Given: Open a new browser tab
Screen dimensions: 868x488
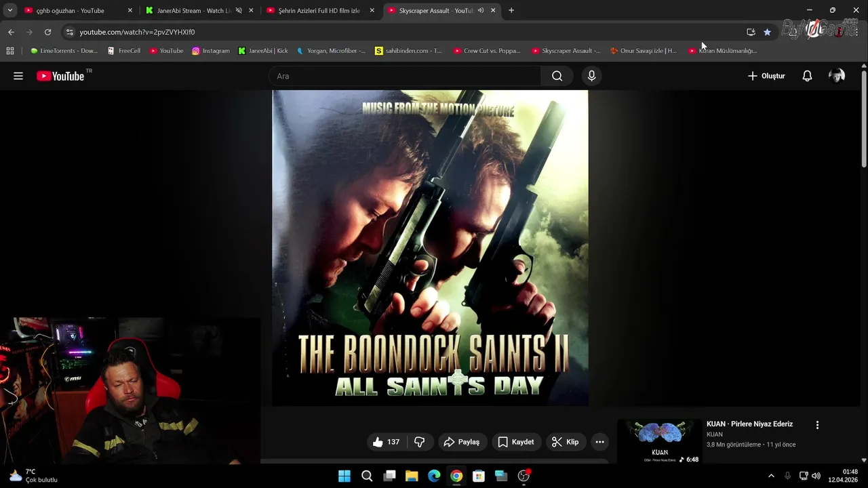Looking at the screenshot, I should click(x=511, y=11).
